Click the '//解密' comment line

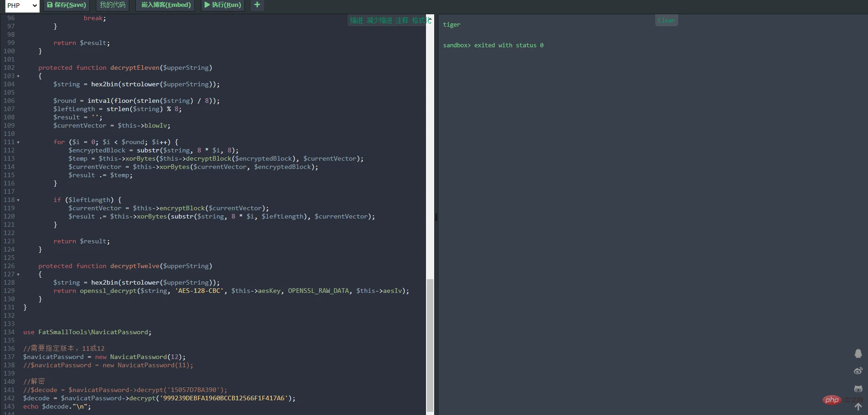[x=34, y=382]
